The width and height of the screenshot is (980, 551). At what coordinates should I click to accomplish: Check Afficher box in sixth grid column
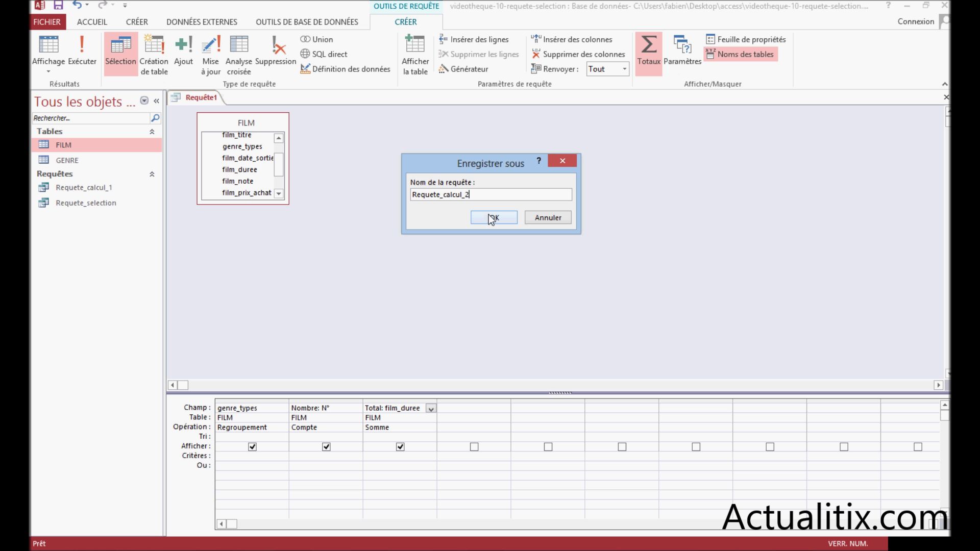coord(622,446)
